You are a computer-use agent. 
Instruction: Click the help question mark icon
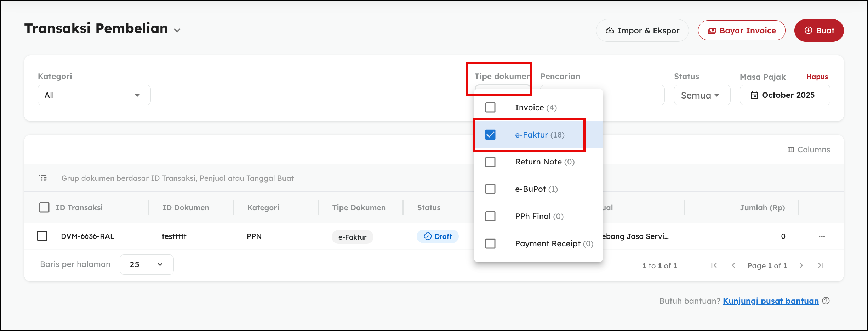(x=826, y=301)
